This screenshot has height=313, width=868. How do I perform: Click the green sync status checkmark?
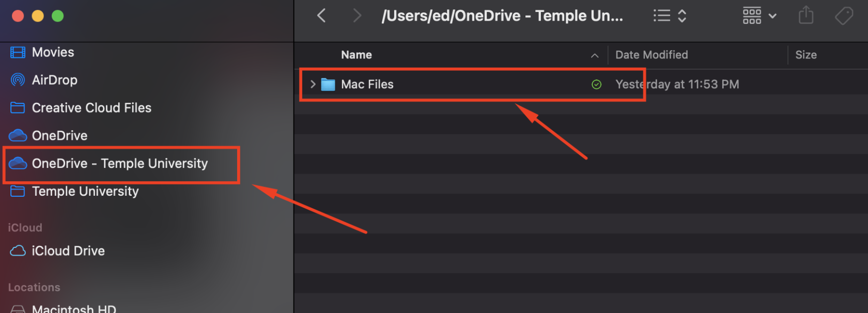[596, 84]
